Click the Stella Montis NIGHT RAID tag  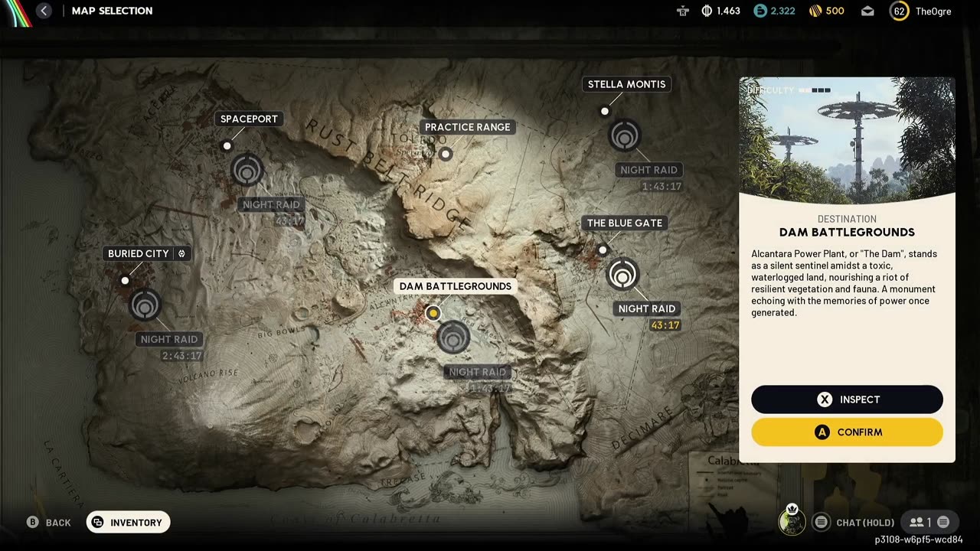[x=649, y=170]
